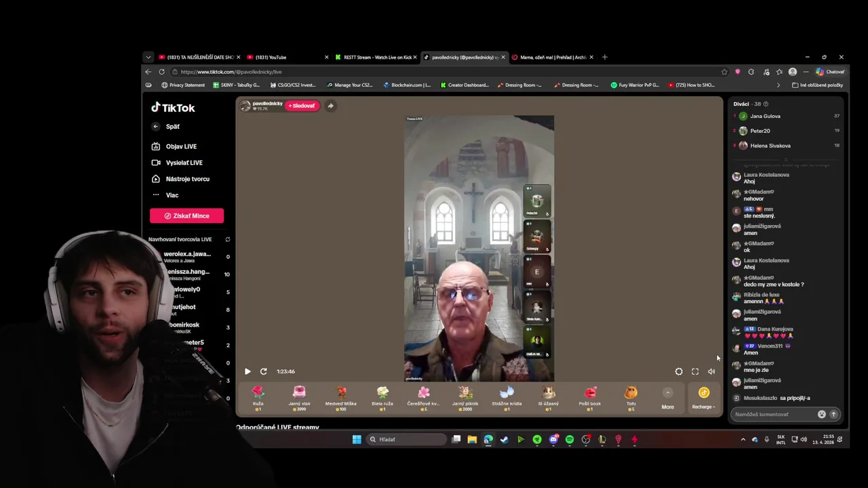The width and height of the screenshot is (868, 488).
Task: Click the Získať Mince button
Action: [186, 216]
